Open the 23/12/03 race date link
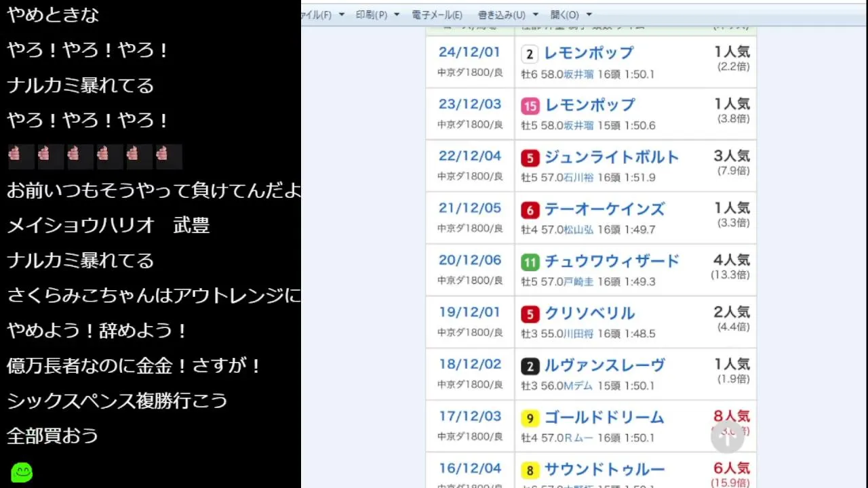Screen dimensions: 868x488 [469, 104]
